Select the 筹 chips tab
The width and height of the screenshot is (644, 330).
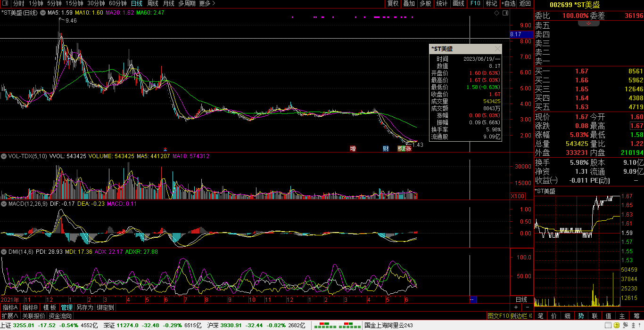[x=636, y=316]
